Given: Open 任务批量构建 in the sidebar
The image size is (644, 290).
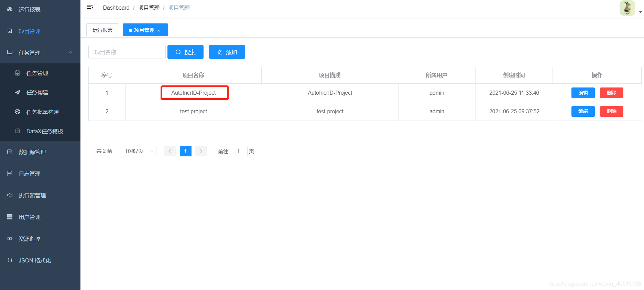Looking at the screenshot, I should tap(43, 112).
